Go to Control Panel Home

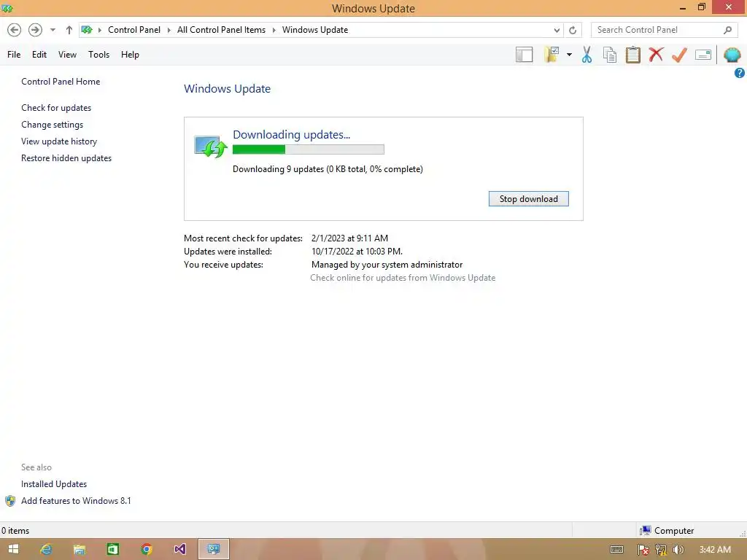(61, 82)
